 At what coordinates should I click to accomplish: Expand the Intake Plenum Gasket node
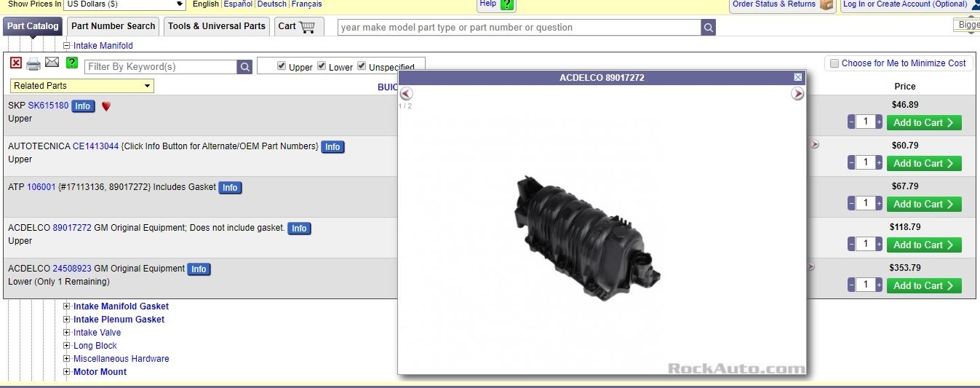tap(67, 320)
